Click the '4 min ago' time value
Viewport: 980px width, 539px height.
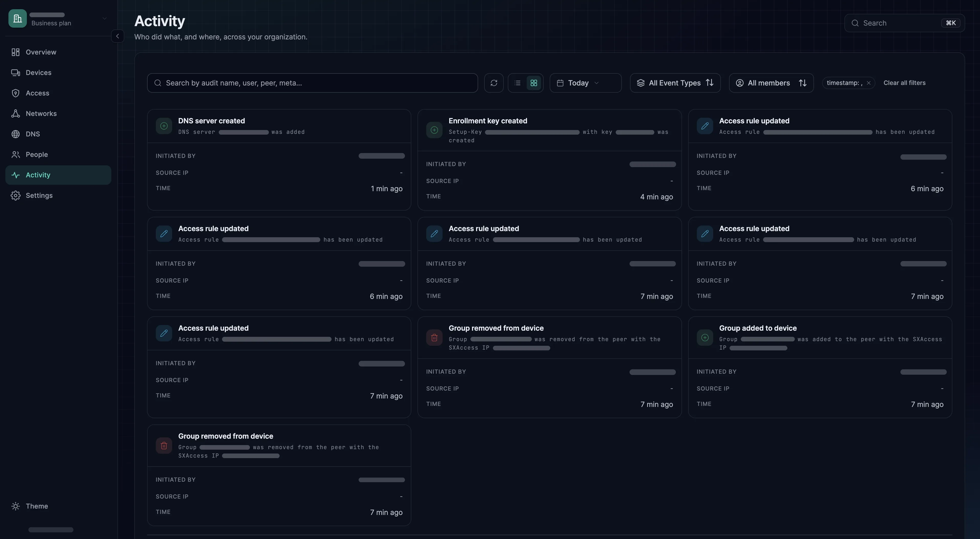[x=656, y=197]
